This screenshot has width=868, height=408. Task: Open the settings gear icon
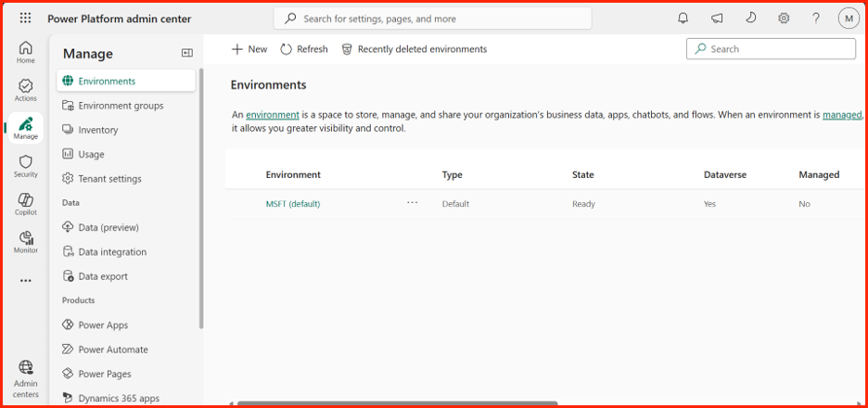click(784, 19)
